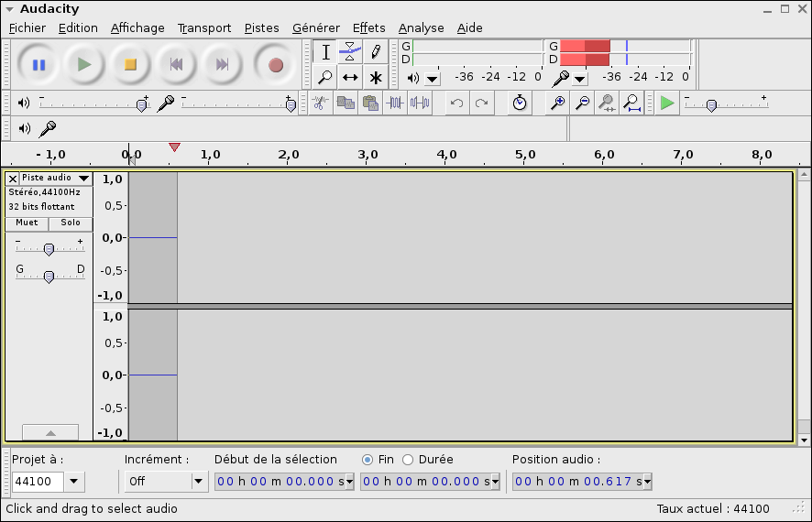This screenshot has width=812, height=522.
Task: Click the Cut scissors icon
Action: (321, 103)
